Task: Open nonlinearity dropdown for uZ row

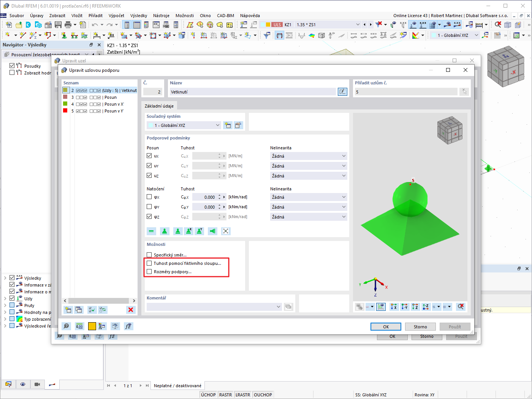Action: [309, 176]
